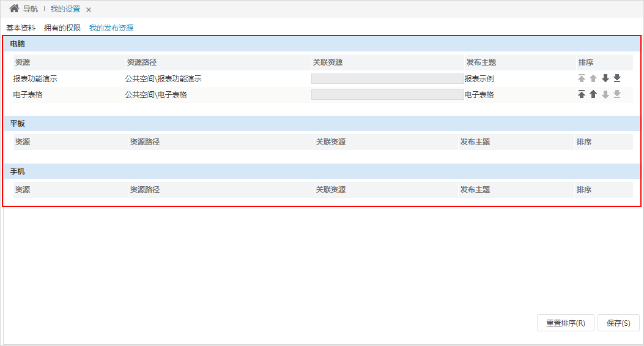This screenshot has width=644, height=346.
Task: Click 关联资源 field for 电子表格 row
Action: pos(388,95)
